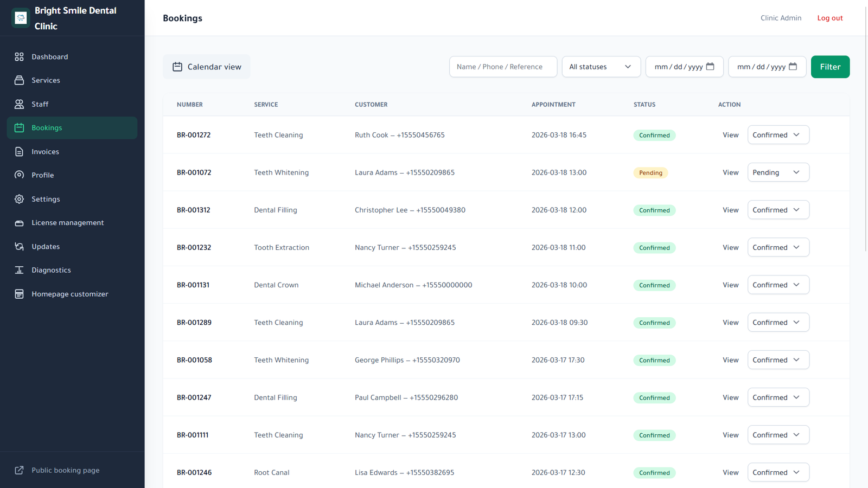This screenshot has width=868, height=488.
Task: Click the page vertical scrollbar
Action: click(865, 128)
